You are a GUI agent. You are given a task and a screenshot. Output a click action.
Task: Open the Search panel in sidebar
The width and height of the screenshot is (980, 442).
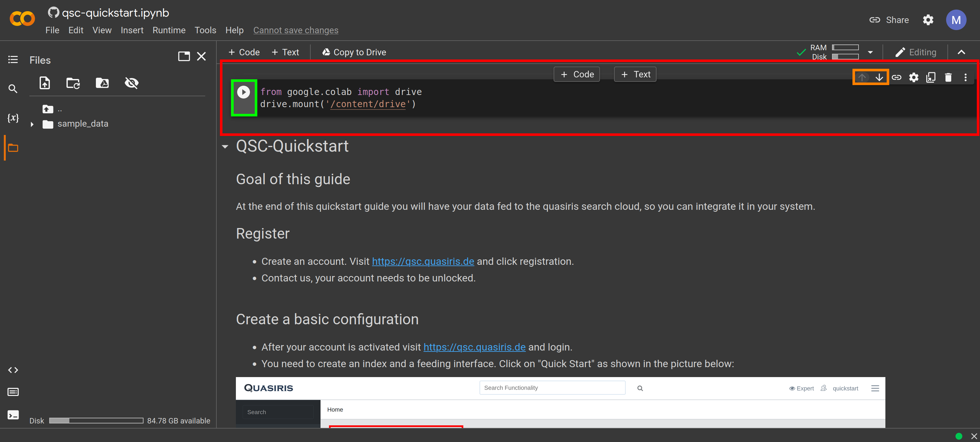point(13,89)
